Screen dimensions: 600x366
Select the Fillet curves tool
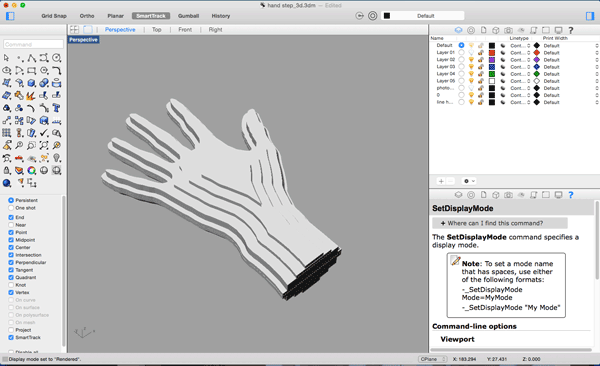point(57,70)
